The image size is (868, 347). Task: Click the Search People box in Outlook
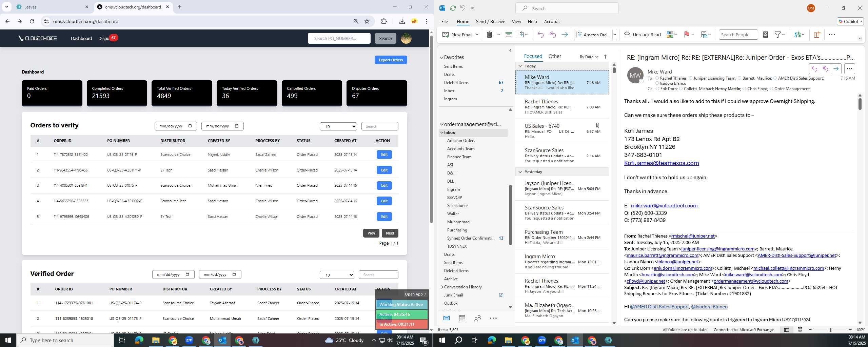pyautogui.click(x=738, y=35)
